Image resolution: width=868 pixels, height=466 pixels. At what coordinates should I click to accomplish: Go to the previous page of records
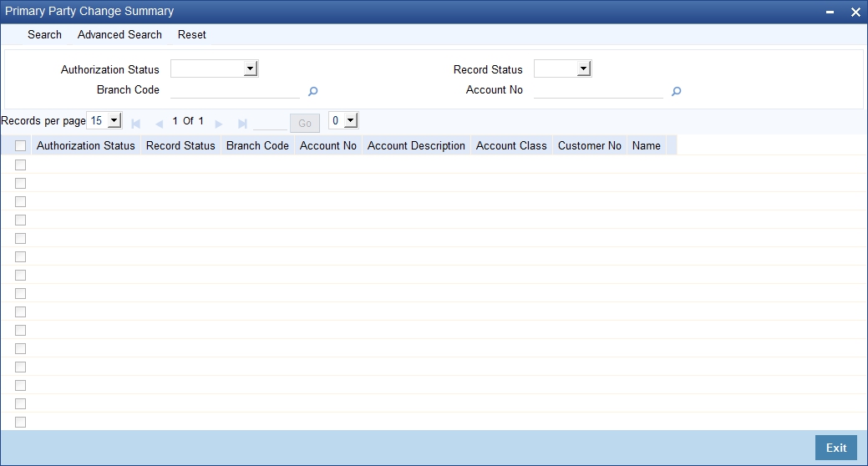[159, 124]
